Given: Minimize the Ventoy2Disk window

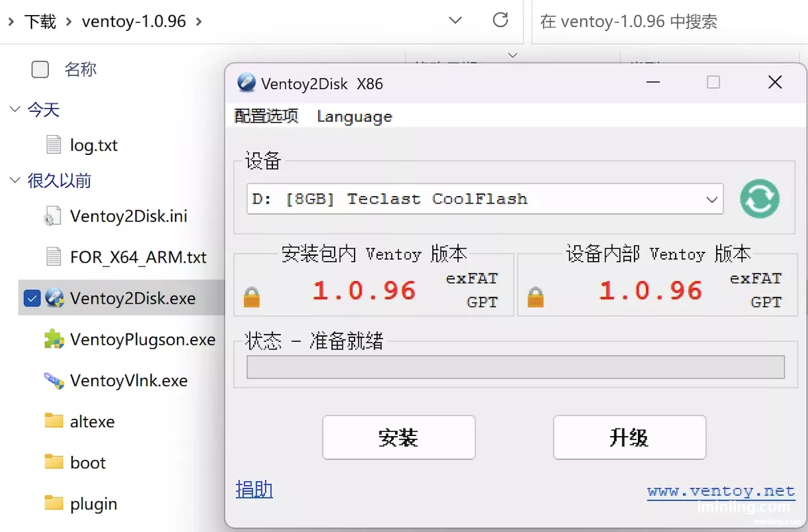Looking at the screenshot, I should [x=653, y=82].
